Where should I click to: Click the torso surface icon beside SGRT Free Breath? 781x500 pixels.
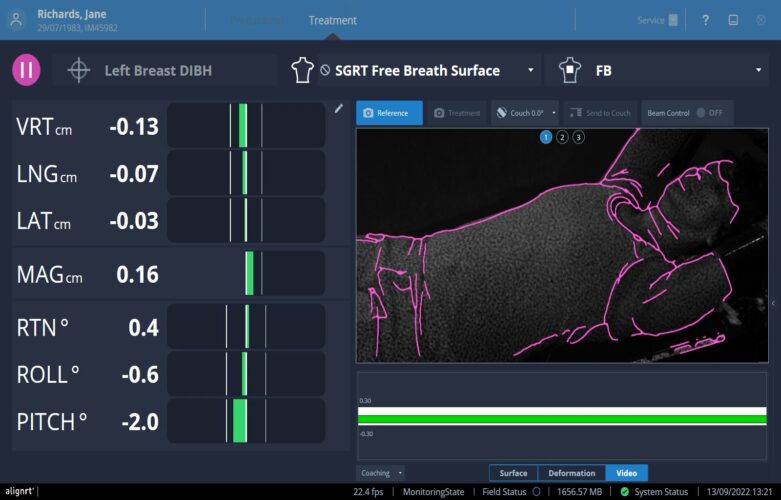coord(298,71)
